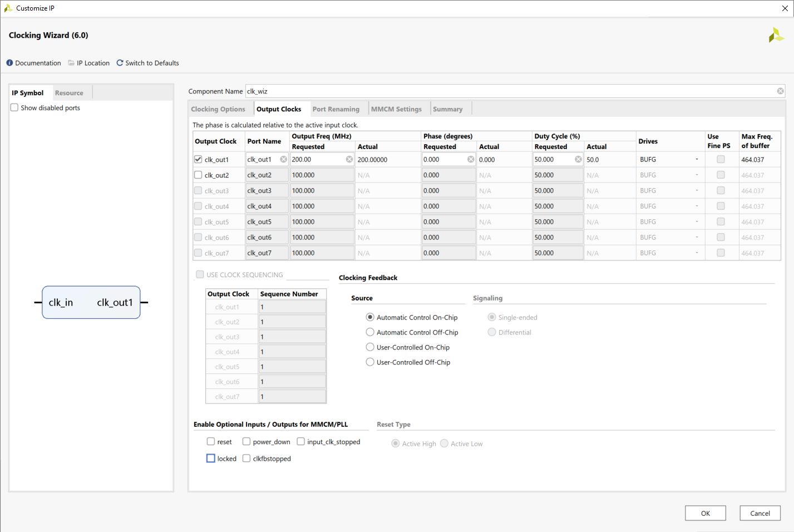Screen dimensions: 794x532
Task: Select User-Controlled On-Chip feedback source
Action: point(370,347)
